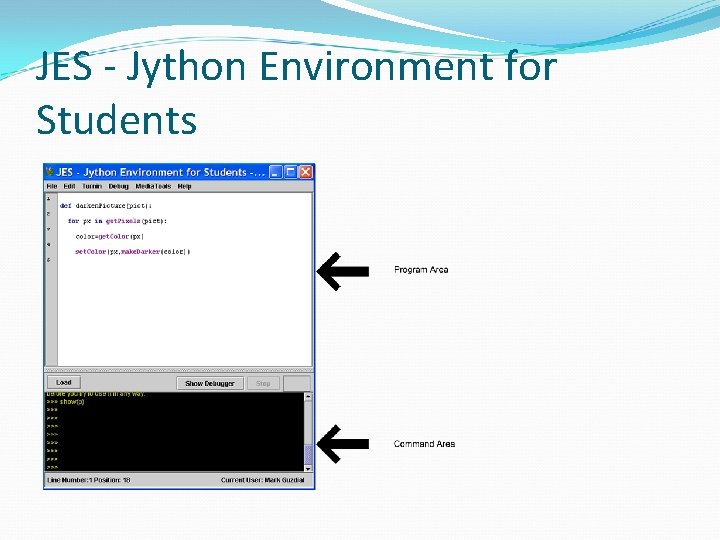Click the Load button

(x=64, y=382)
